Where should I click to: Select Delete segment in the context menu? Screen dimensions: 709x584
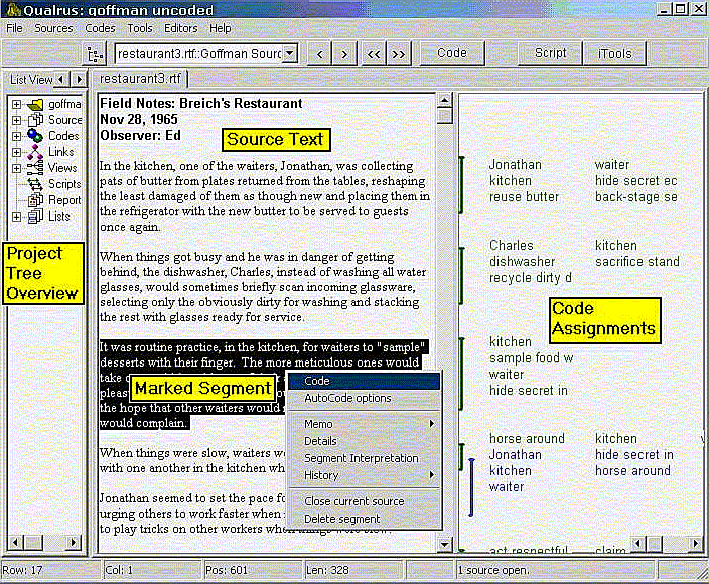342,518
